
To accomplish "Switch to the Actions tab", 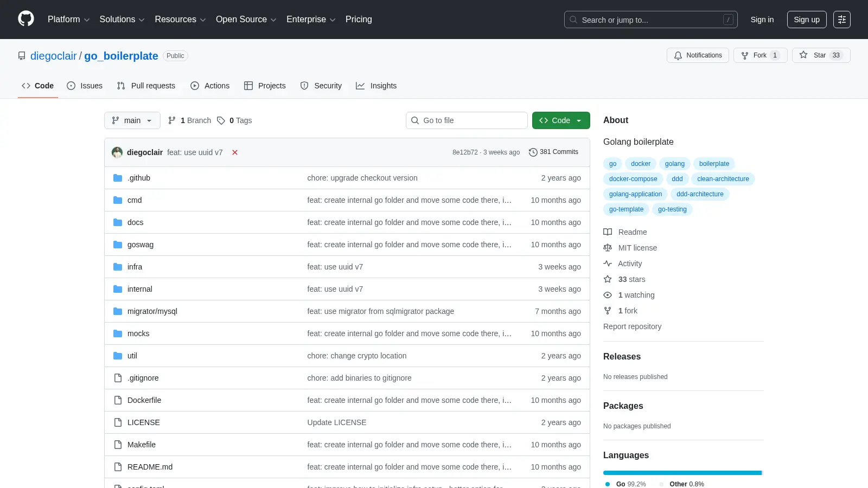I will pyautogui.click(x=210, y=86).
